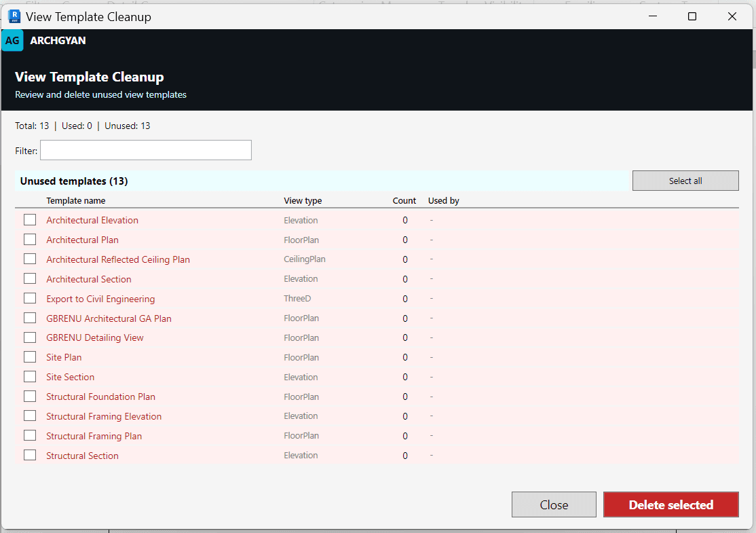The height and width of the screenshot is (533, 756).
Task: Click the Used: 0 summary text
Action: [x=77, y=126]
